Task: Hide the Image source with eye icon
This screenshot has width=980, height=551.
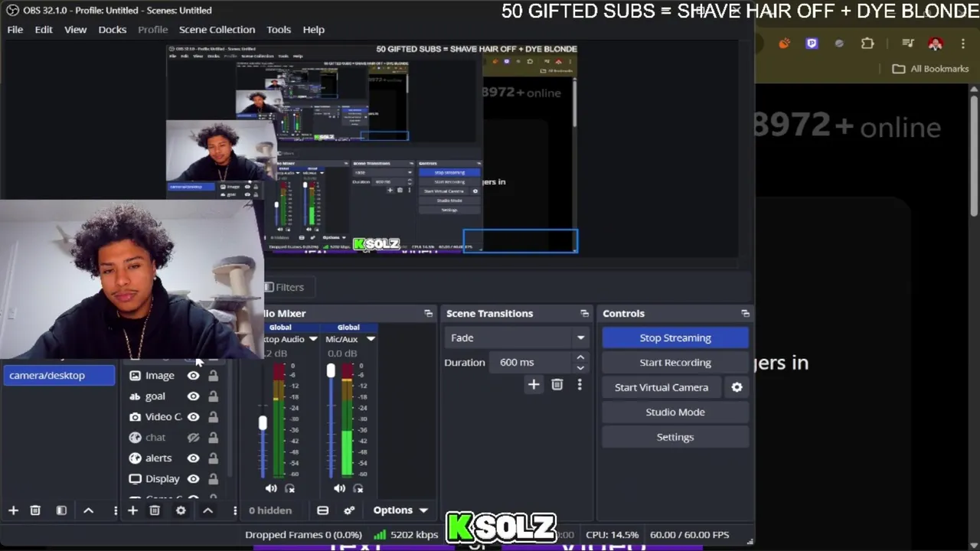Action: (x=193, y=376)
